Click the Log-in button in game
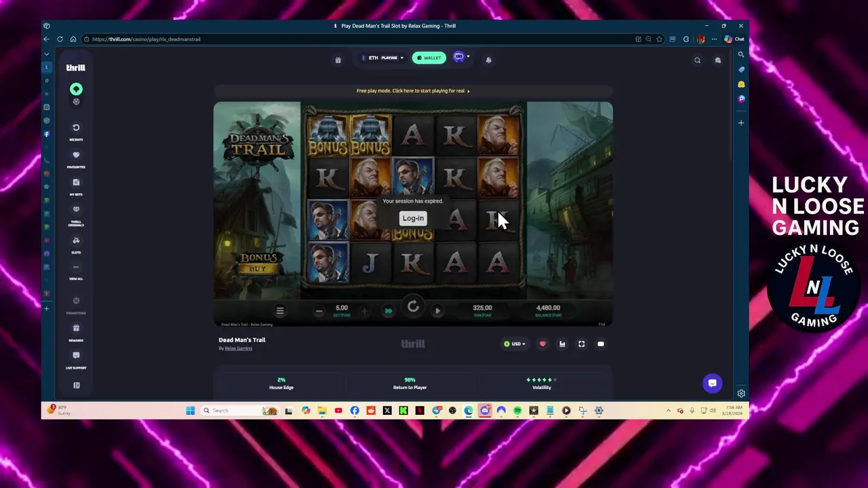Viewport: 868px width, 488px height. coord(413,218)
